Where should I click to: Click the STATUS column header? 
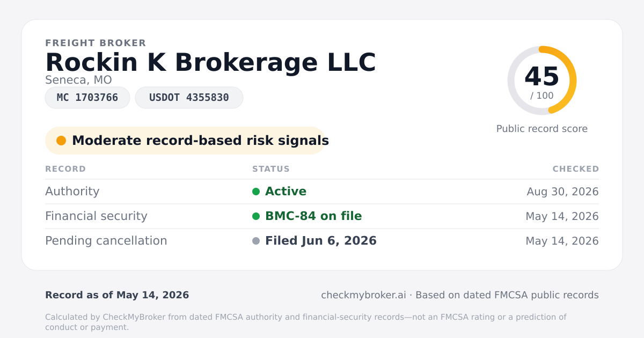(x=271, y=169)
